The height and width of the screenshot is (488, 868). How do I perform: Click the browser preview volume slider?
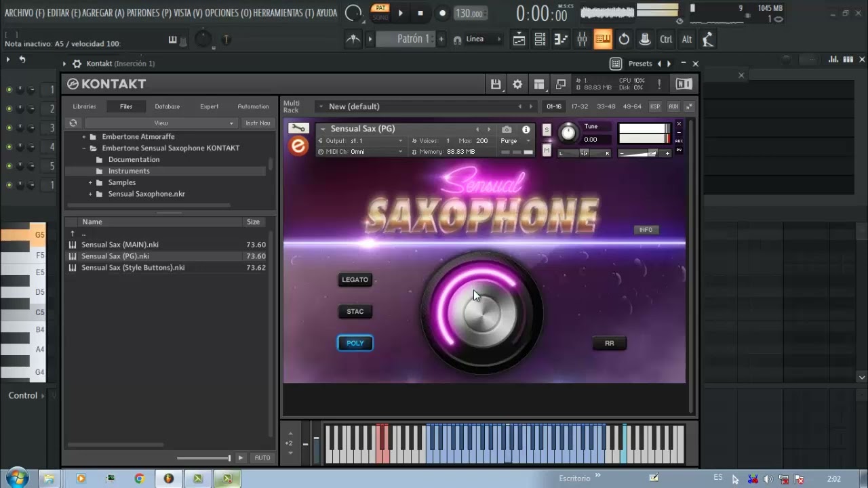coord(204,458)
